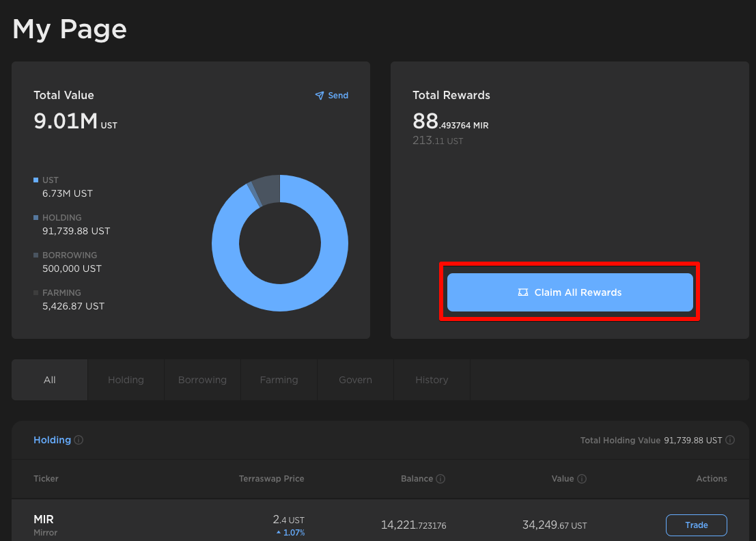Screen dimensions: 756x541
Task: Click info icon next to Holding heading
Action: click(79, 441)
